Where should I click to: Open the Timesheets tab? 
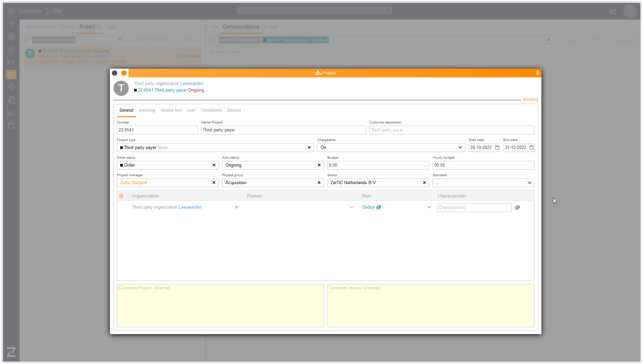211,110
